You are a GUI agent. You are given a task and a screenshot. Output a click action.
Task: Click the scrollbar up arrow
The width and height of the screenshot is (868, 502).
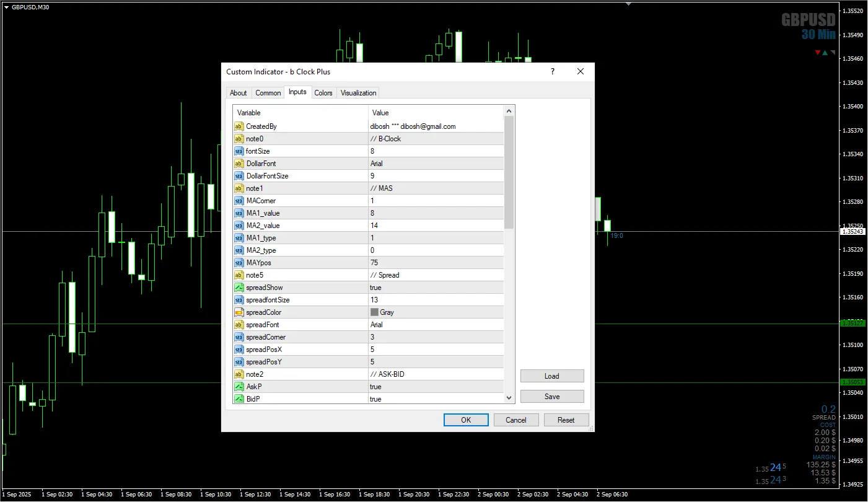509,111
